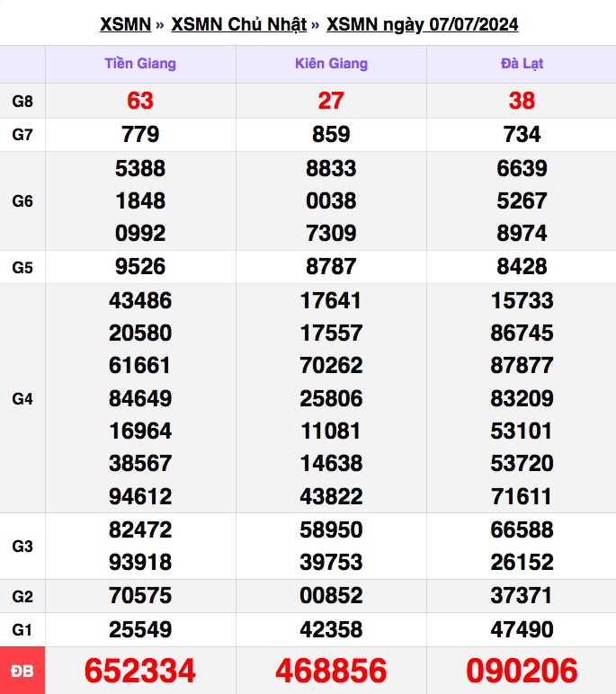
Task: Select G5 number 9526
Action: coord(140,266)
